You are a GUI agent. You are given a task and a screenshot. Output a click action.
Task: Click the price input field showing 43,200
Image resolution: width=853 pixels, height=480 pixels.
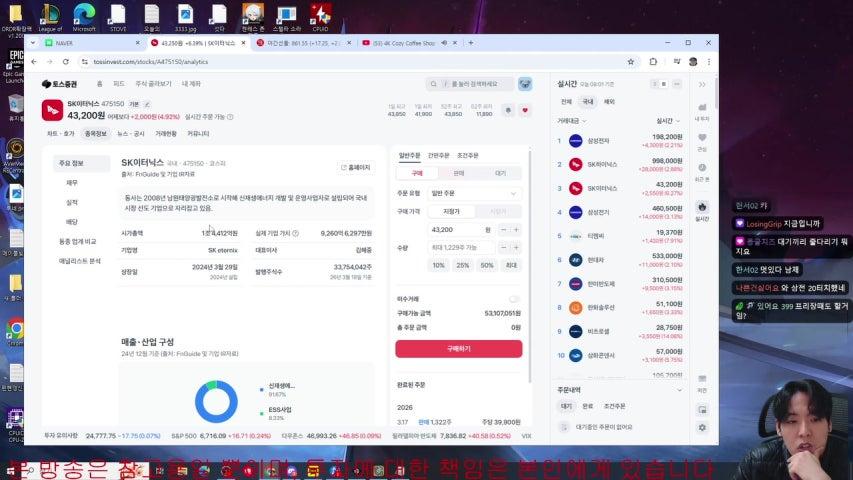tap(461, 230)
